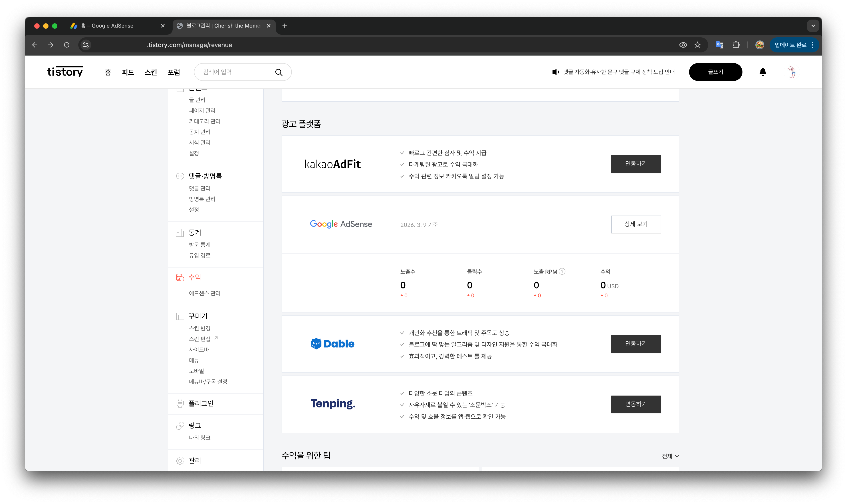Viewport: 847px width, 504px height.
Task: Bookmark this page with the star icon
Action: coord(698,45)
